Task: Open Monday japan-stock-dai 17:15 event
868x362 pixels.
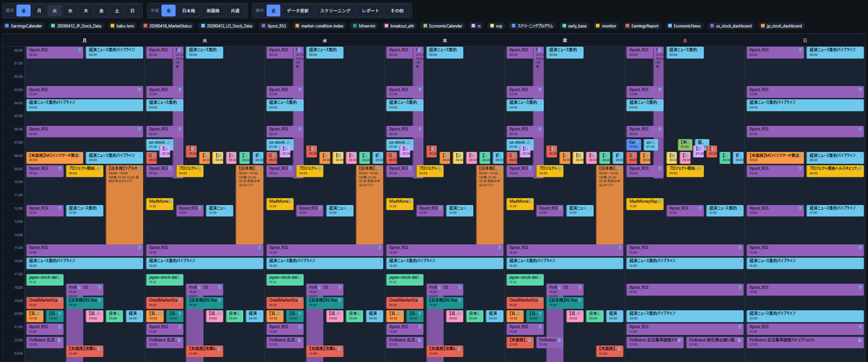Action: coord(46,278)
